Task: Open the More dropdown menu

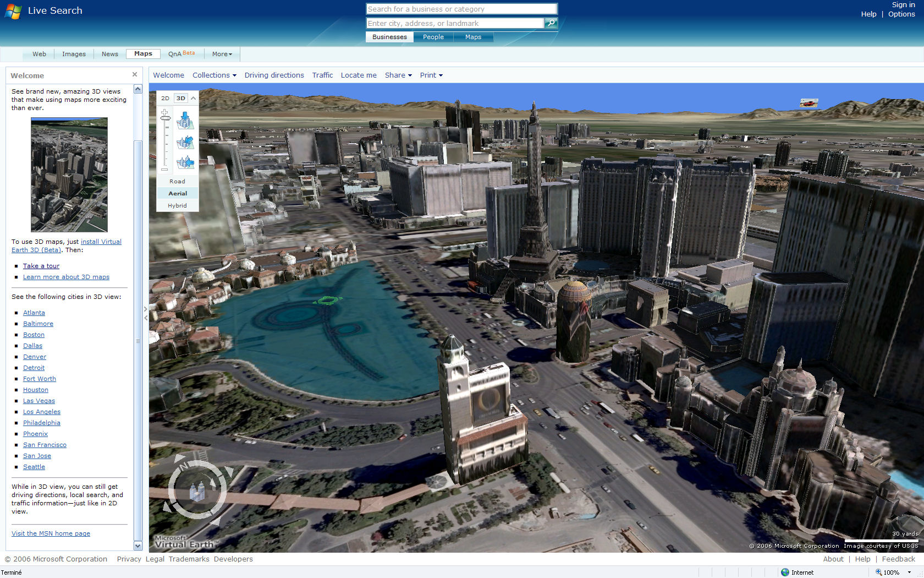Action: 222,54
